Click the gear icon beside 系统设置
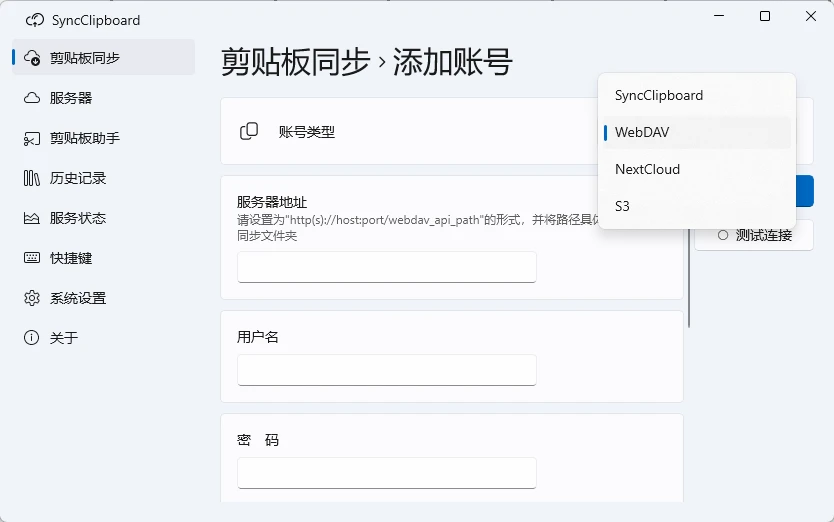 (32, 298)
